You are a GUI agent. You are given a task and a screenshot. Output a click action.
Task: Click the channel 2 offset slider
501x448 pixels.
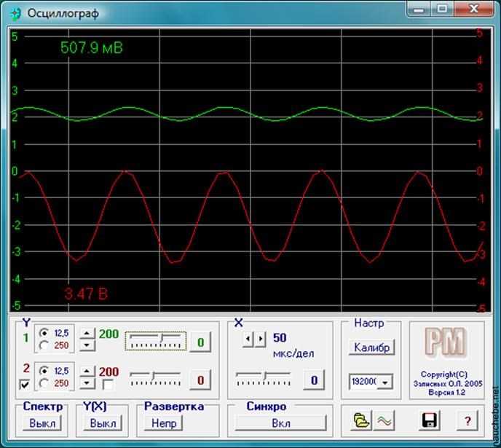[155, 379]
